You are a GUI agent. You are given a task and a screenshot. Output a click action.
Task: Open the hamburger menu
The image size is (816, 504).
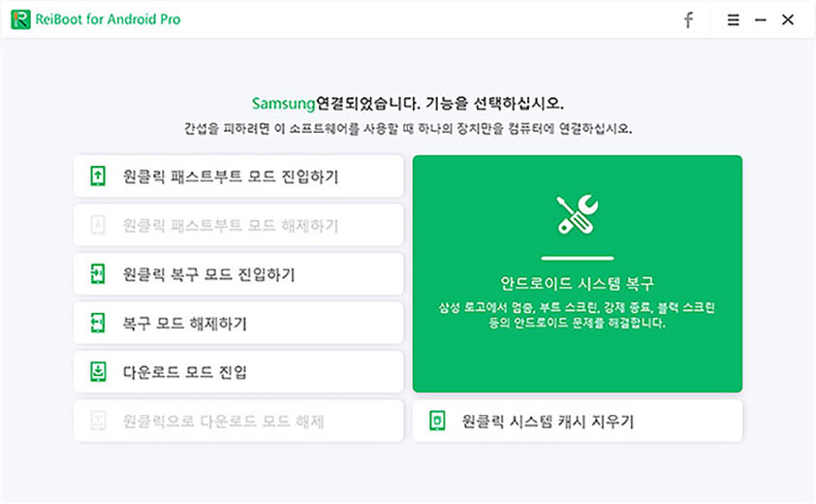[733, 19]
